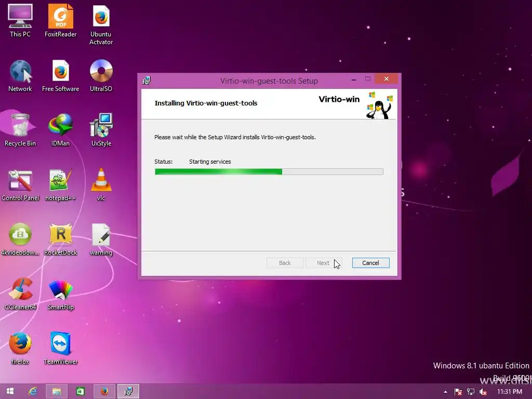This screenshot has width=532, height=399.
Task: Click the Windows Start button
Action: tap(10, 391)
